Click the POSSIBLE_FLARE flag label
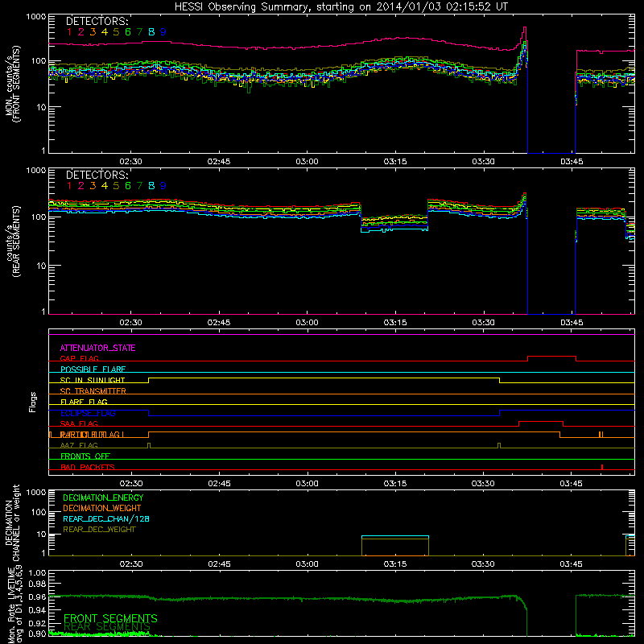644x644 pixels. 93,369
